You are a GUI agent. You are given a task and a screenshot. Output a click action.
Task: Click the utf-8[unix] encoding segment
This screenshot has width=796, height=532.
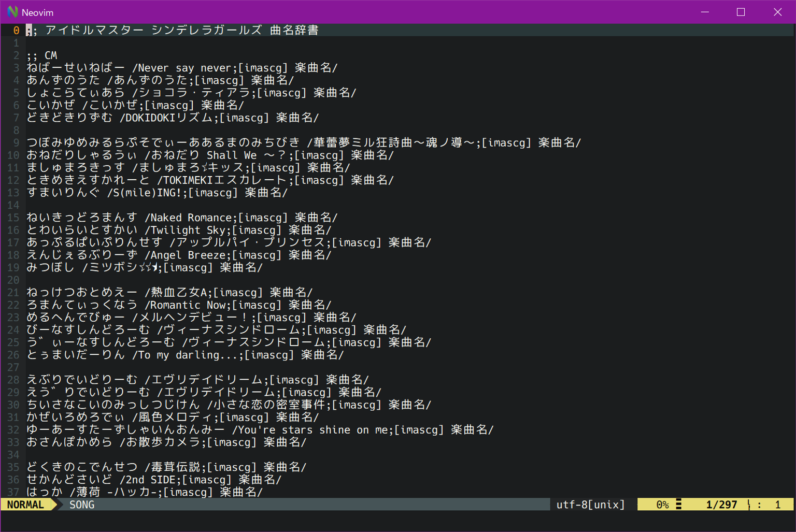coord(590,505)
